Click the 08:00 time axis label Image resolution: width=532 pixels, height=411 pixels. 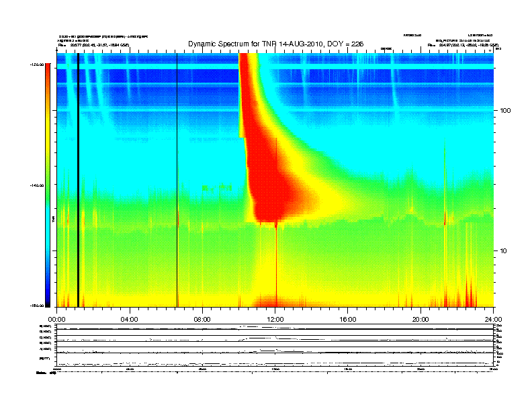point(202,320)
